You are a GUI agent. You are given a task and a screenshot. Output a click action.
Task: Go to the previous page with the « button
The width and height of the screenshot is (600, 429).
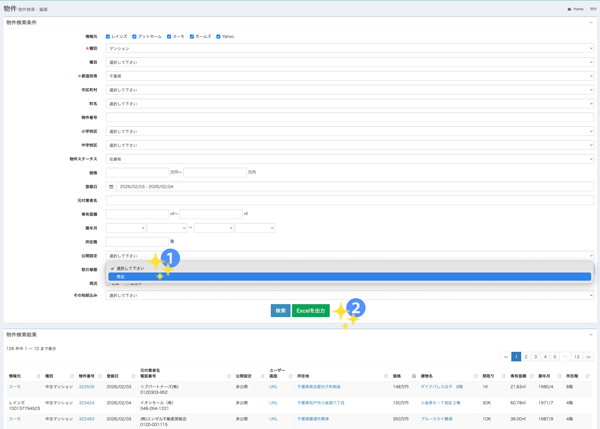[x=506, y=357]
